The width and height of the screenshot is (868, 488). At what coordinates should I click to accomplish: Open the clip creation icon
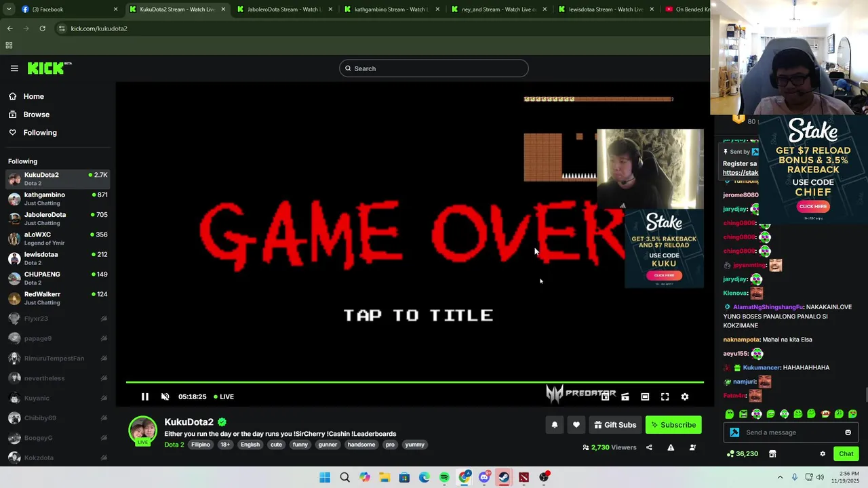(625, 396)
